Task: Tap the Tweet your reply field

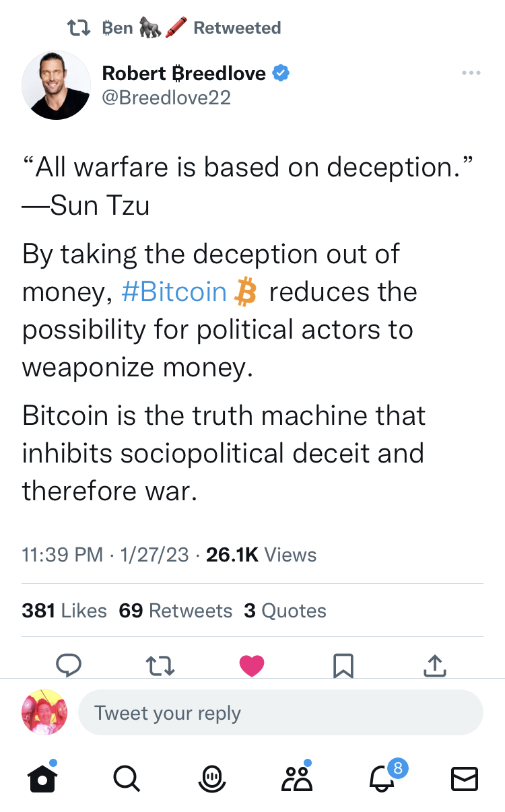Action: click(280, 712)
